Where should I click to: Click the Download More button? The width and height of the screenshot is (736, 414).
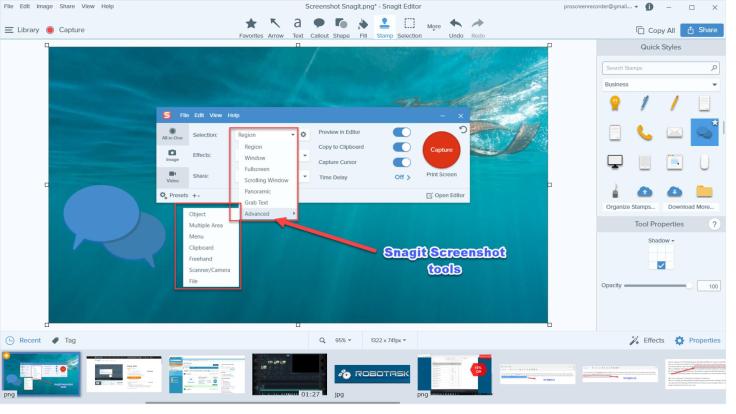[690, 207]
